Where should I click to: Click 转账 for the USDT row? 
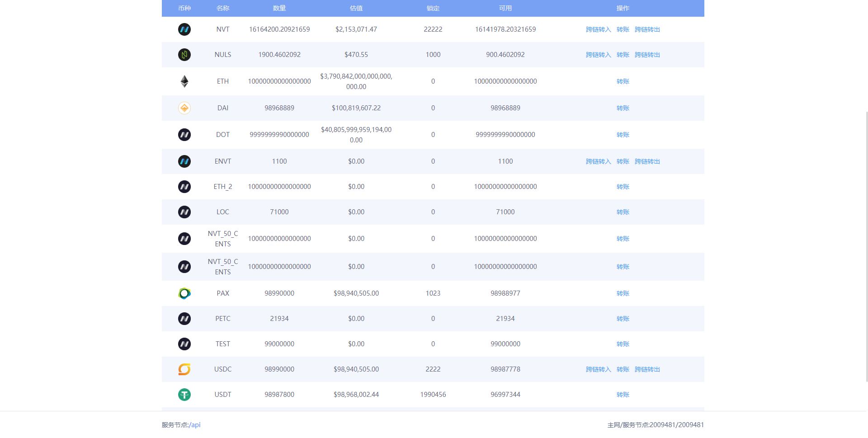(623, 395)
